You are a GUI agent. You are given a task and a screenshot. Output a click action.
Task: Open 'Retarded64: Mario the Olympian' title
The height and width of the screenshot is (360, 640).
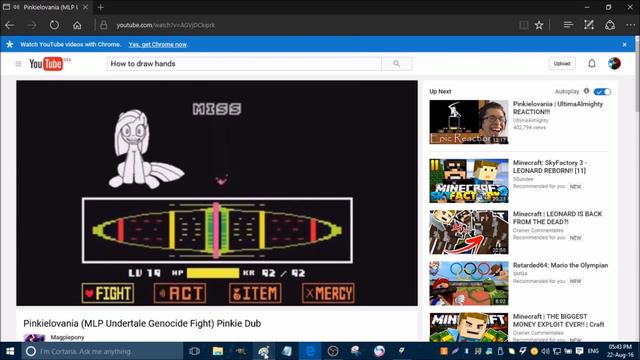(560, 265)
